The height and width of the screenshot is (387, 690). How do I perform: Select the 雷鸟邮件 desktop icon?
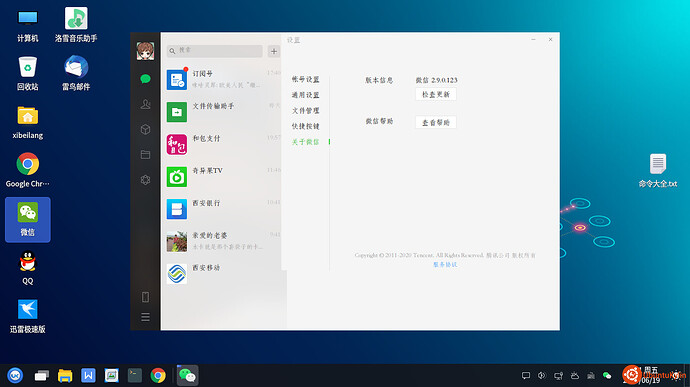76,73
